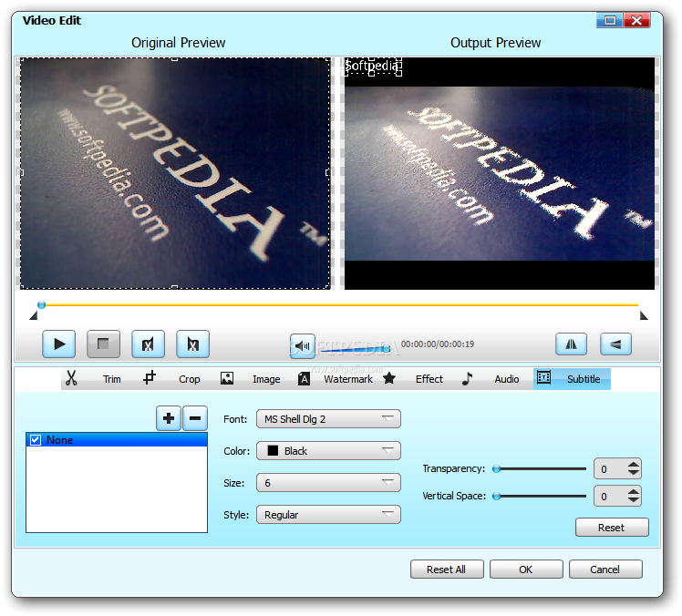This screenshot has height=616, width=682.
Task: Click the Stop playback button
Action: 104,344
